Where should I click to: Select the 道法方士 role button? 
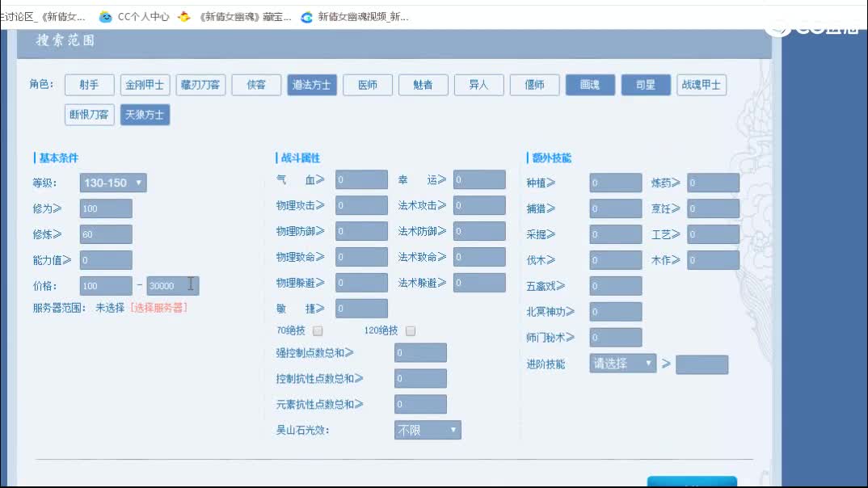point(312,85)
